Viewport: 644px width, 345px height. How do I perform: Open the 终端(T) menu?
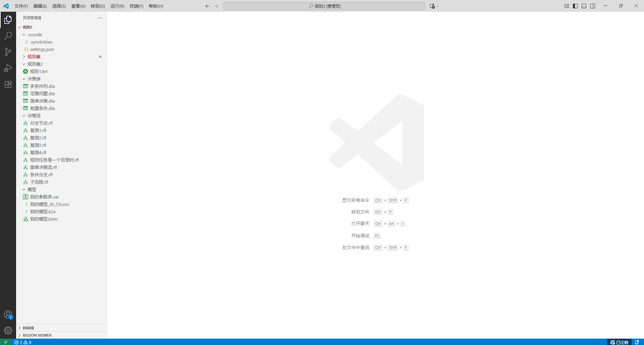point(136,6)
